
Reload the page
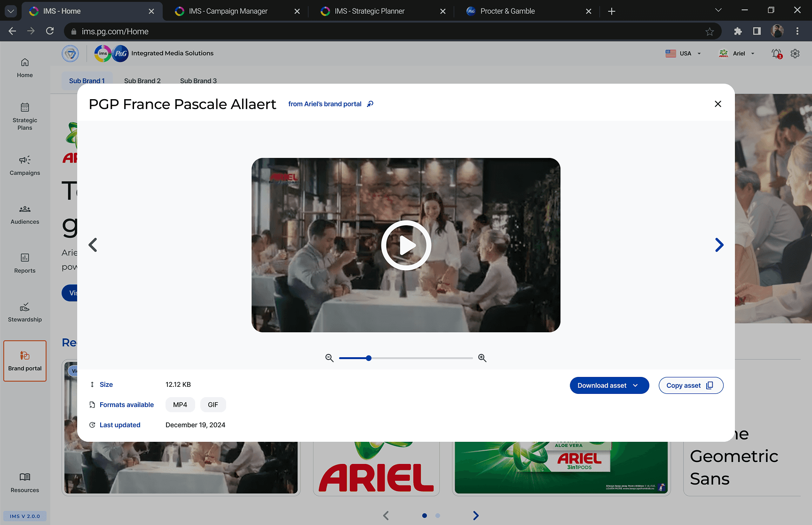coord(50,31)
